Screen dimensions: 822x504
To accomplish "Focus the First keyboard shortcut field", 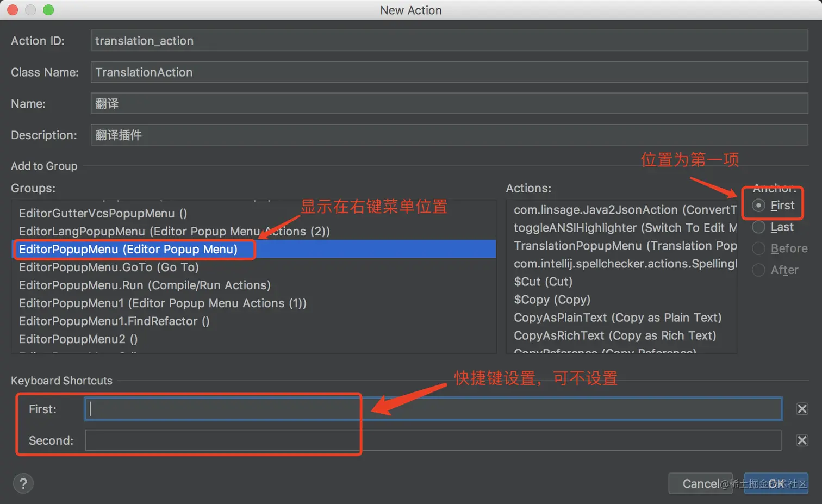I will 433,409.
